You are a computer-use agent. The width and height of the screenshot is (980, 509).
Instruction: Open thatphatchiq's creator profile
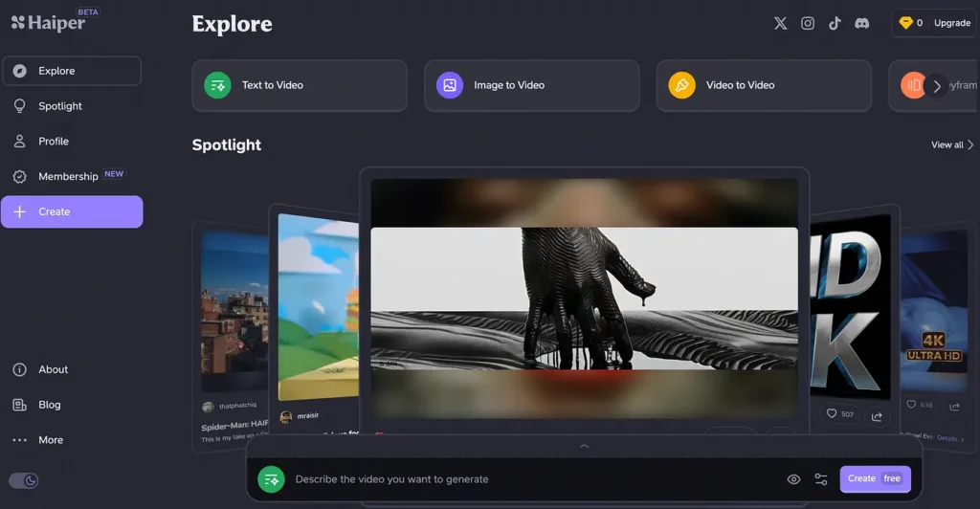[x=230, y=406]
